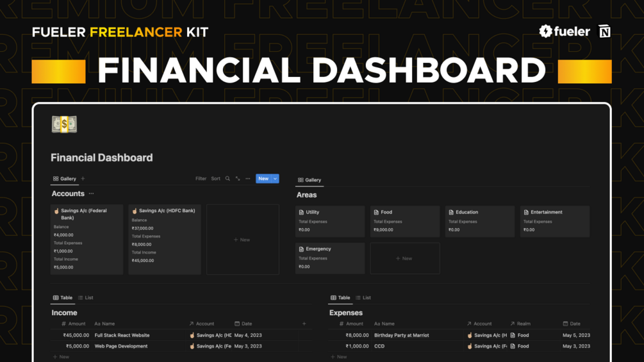Click Full Stack React Website entry
The width and height of the screenshot is (644, 362).
[x=122, y=335]
